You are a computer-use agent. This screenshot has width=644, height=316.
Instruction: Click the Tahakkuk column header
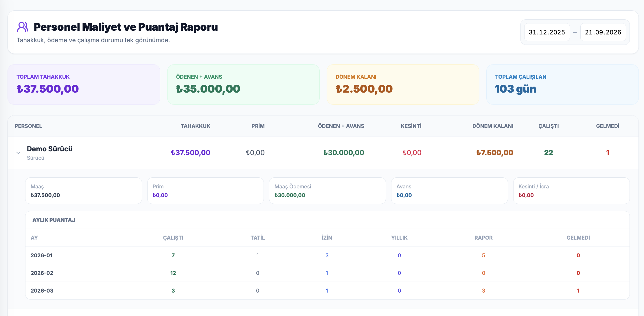tap(196, 126)
